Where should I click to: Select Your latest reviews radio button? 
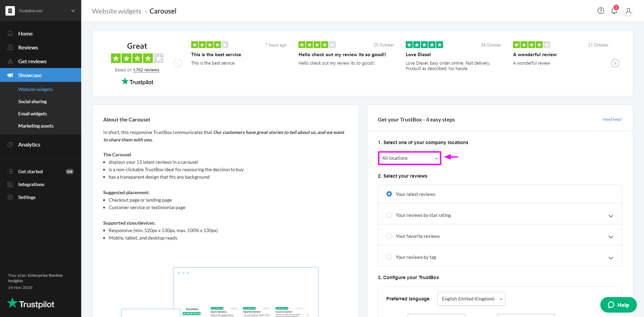tap(389, 194)
